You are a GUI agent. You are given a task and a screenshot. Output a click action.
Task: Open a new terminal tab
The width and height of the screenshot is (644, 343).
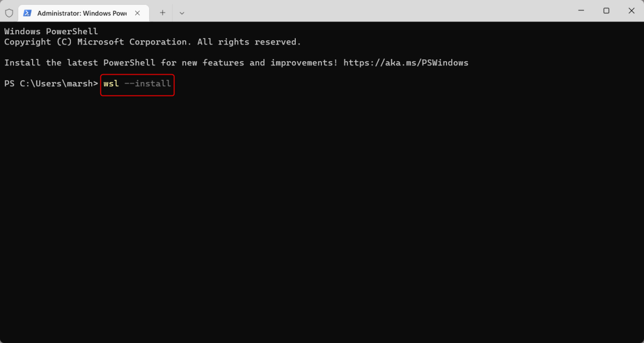162,12
